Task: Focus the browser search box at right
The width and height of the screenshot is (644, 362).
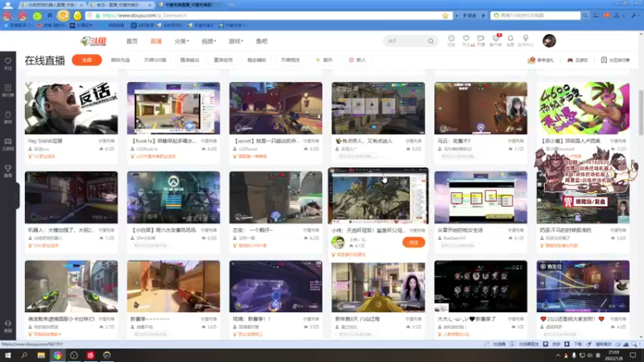Action: (x=535, y=15)
